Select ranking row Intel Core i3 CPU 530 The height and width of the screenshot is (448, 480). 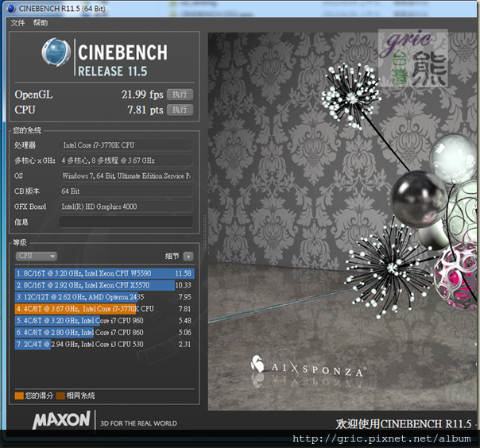104,344
